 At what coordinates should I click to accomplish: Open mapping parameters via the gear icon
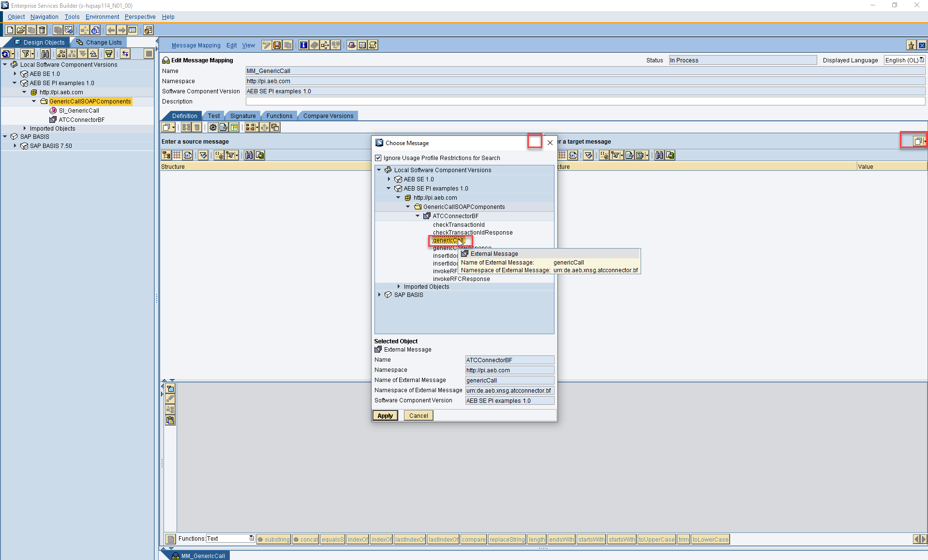pos(213,127)
